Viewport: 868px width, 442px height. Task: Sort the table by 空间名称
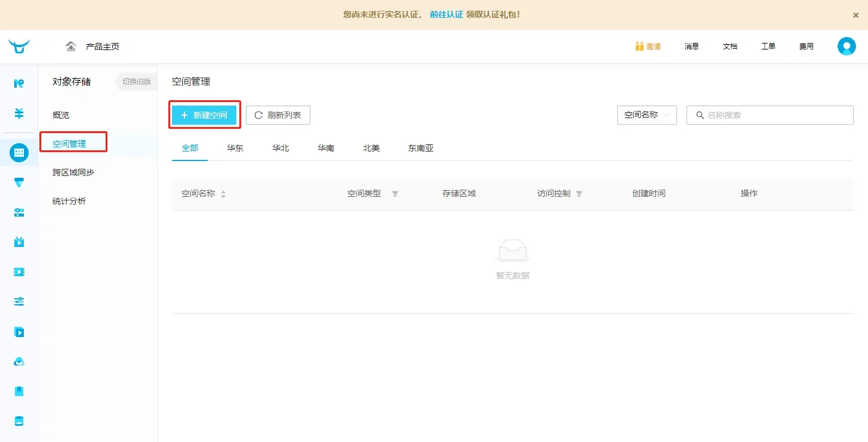223,194
